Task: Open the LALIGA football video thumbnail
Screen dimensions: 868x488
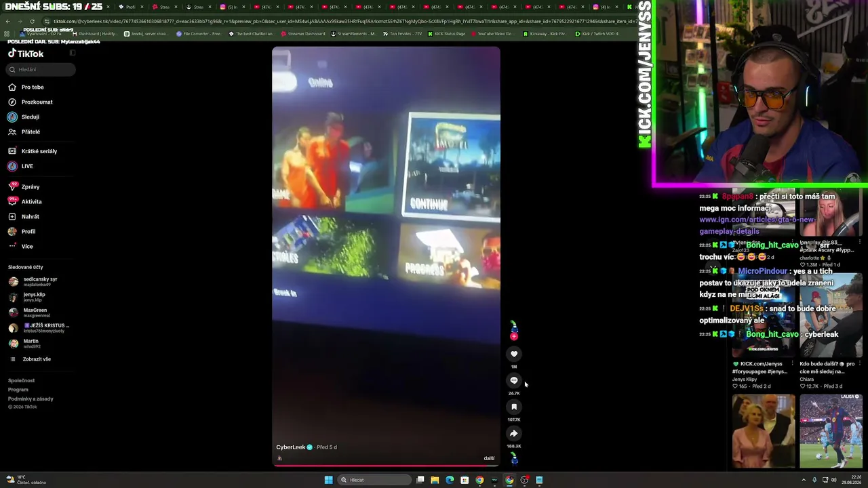Action: point(831,431)
